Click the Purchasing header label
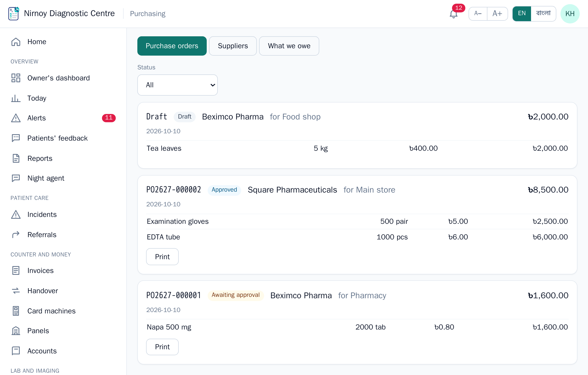The height and width of the screenshot is (375, 588). click(148, 14)
